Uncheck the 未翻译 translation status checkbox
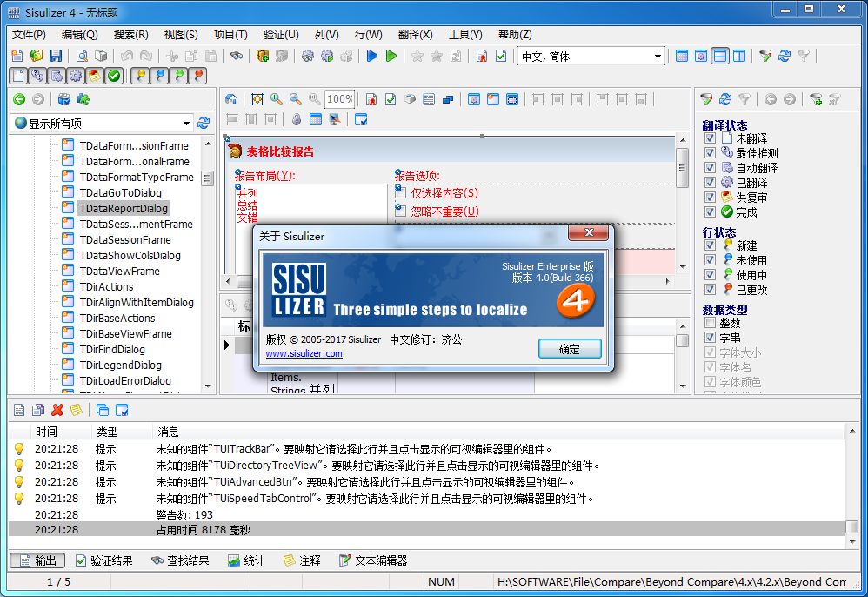The height and width of the screenshot is (597, 868). [711, 138]
